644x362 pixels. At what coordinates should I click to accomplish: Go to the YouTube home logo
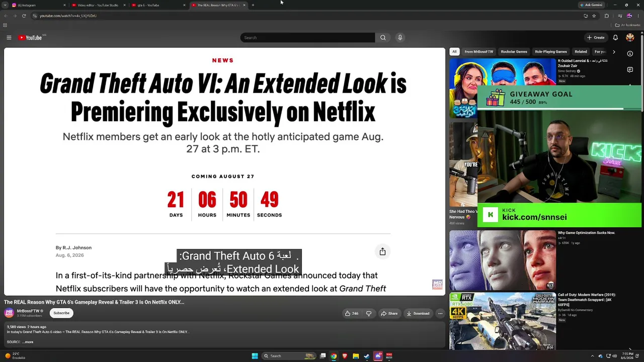30,38
